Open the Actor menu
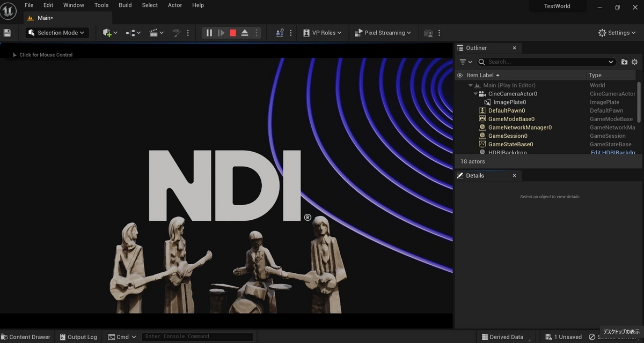The height and width of the screenshot is (343, 644). click(175, 5)
